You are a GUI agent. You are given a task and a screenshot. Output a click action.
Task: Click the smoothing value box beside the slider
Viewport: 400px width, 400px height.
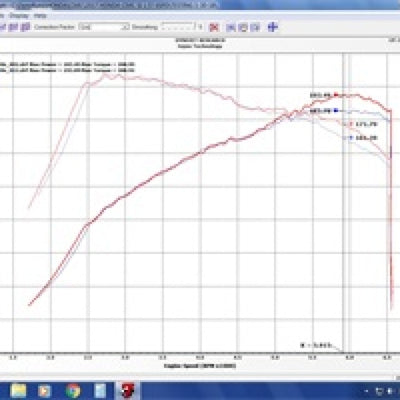tap(200, 27)
